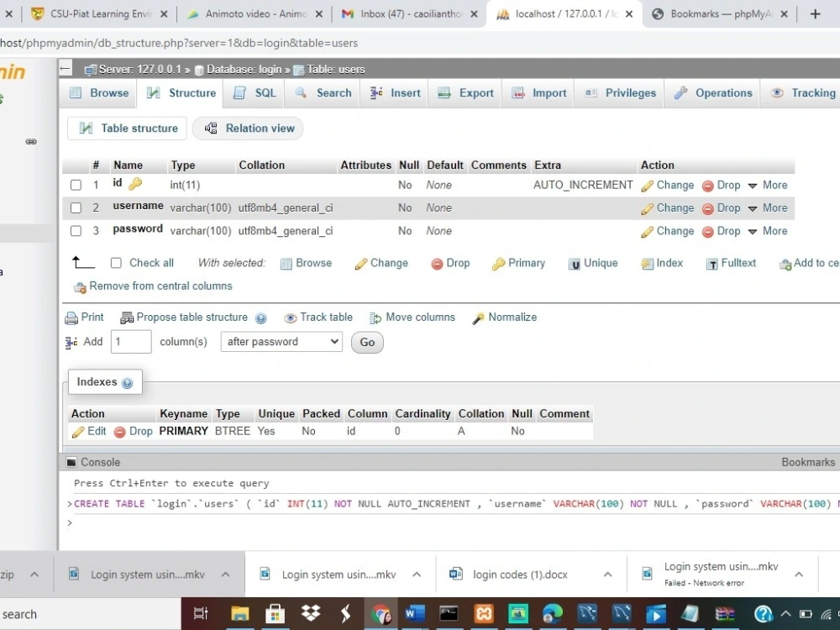Open the Import tab
This screenshot has height=630, width=840.
(x=538, y=92)
